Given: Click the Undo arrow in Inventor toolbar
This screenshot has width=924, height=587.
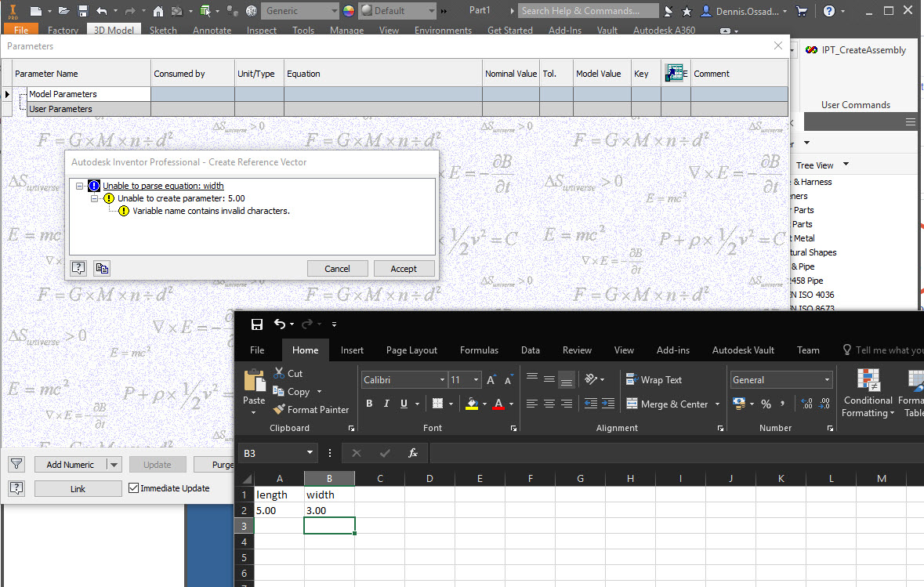Looking at the screenshot, I should (x=102, y=11).
